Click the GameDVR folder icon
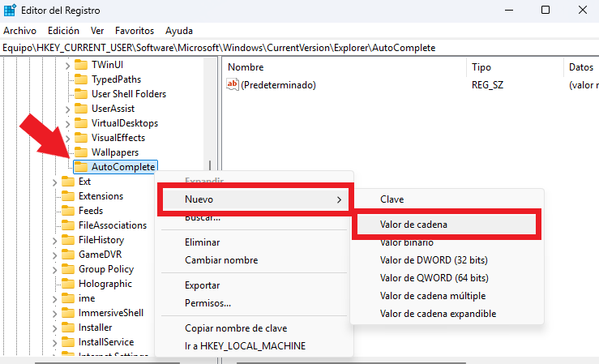 (67, 254)
